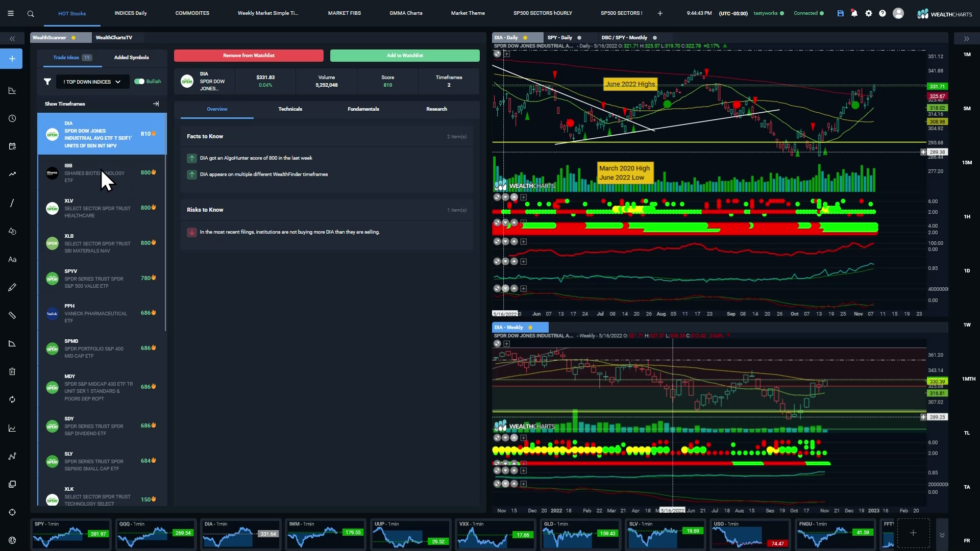Click the trash delete icon

click(x=12, y=371)
